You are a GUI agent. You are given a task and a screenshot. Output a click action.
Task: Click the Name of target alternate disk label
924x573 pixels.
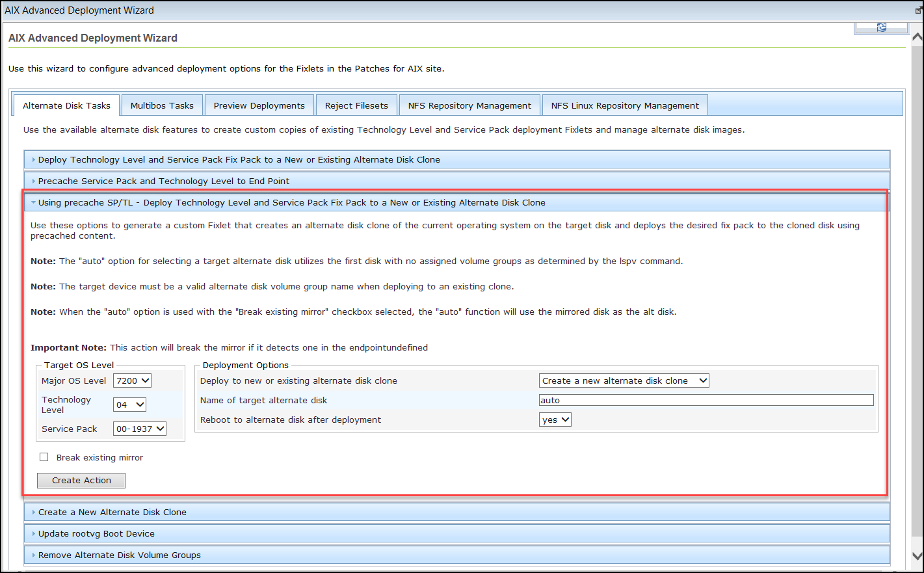coord(263,400)
